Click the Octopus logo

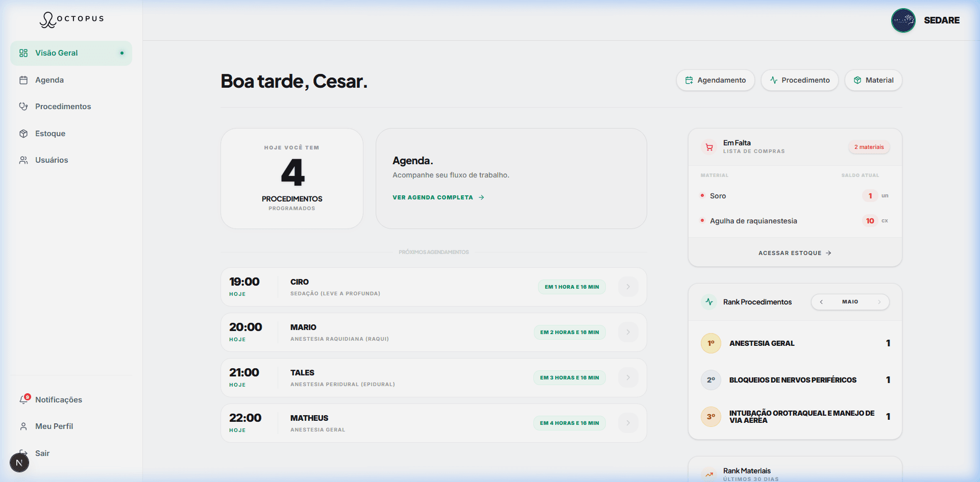71,19
